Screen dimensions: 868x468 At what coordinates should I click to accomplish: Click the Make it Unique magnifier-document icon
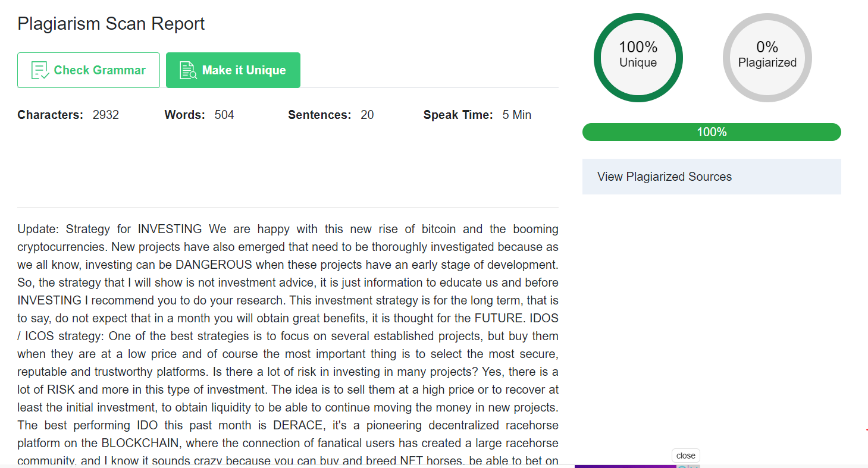tap(188, 70)
